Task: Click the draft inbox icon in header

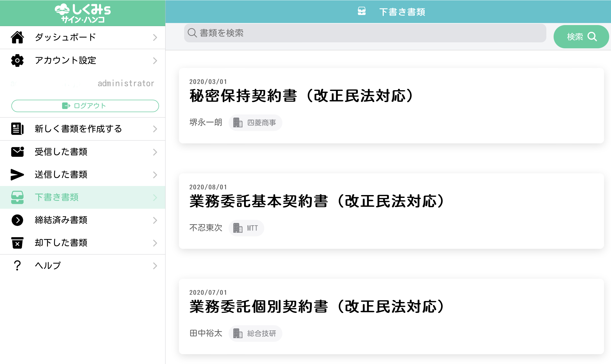Action: point(361,11)
